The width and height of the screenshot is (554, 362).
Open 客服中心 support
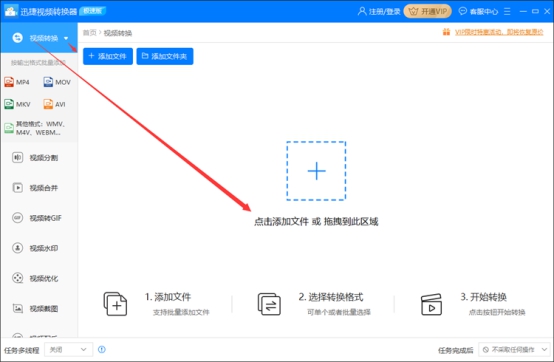coord(478,11)
